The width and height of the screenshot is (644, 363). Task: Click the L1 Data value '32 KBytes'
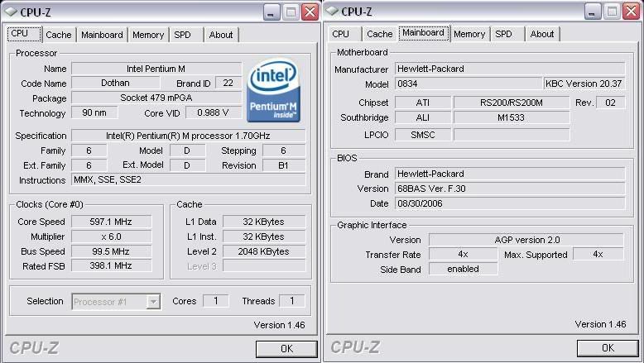(x=264, y=222)
